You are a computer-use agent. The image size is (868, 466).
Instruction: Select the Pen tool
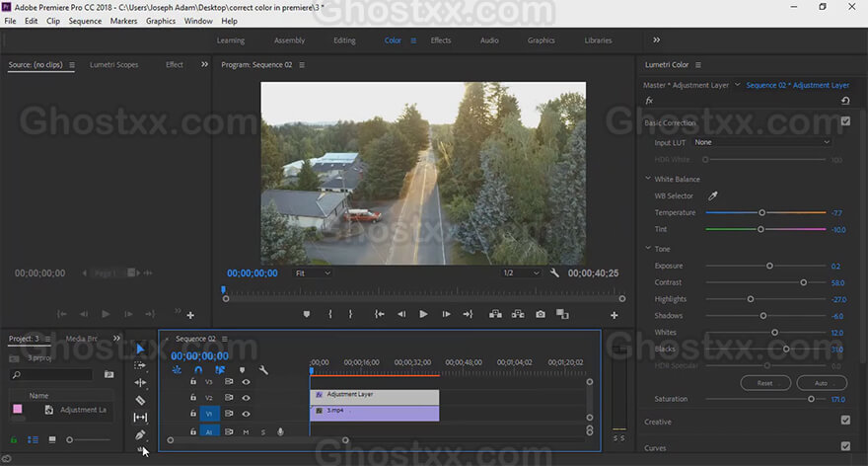coord(140,435)
